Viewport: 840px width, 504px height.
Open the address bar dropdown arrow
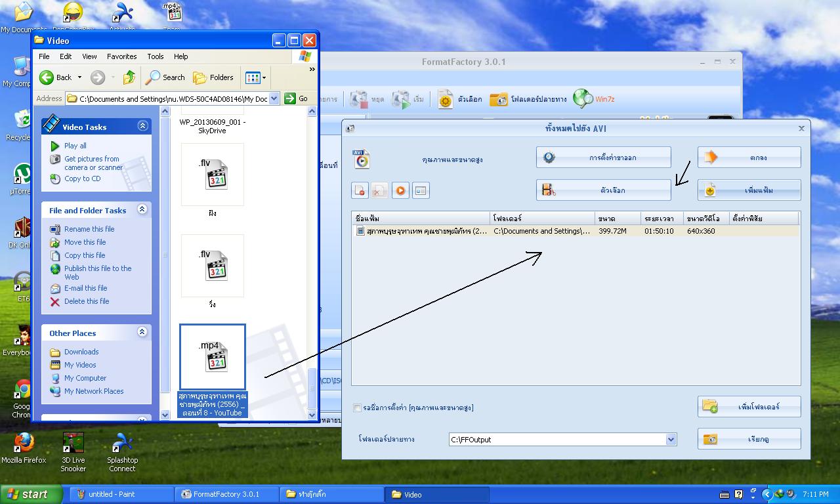[x=274, y=98]
